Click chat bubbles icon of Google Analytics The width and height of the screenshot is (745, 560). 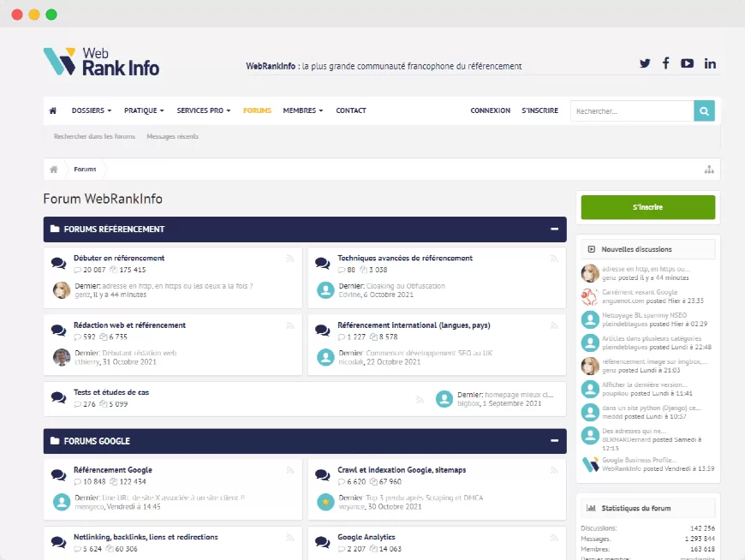click(x=323, y=542)
